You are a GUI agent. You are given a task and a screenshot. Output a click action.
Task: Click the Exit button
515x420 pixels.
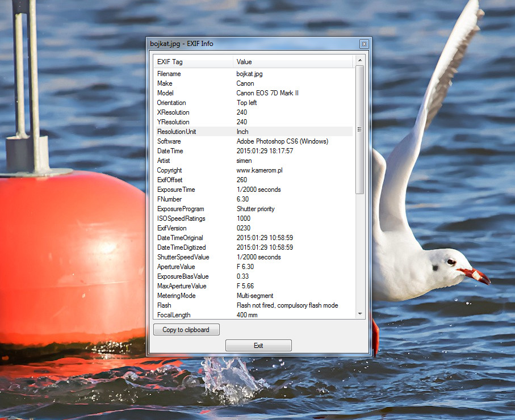[258, 346]
